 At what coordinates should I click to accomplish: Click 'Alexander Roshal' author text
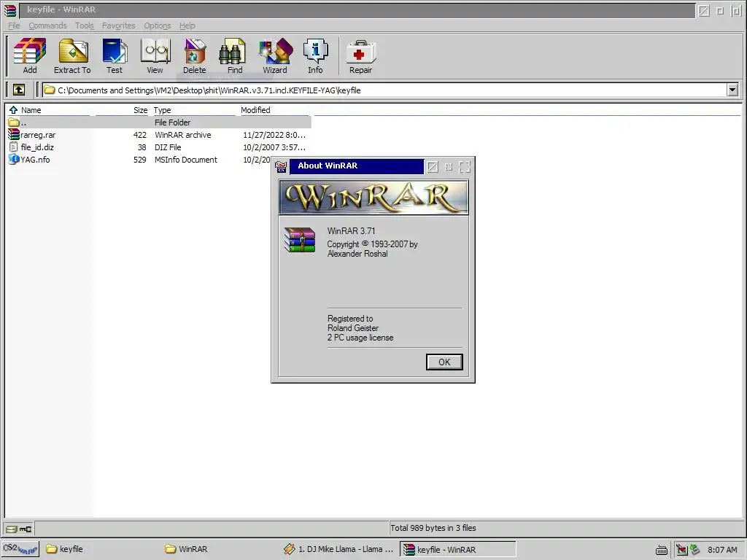click(357, 254)
